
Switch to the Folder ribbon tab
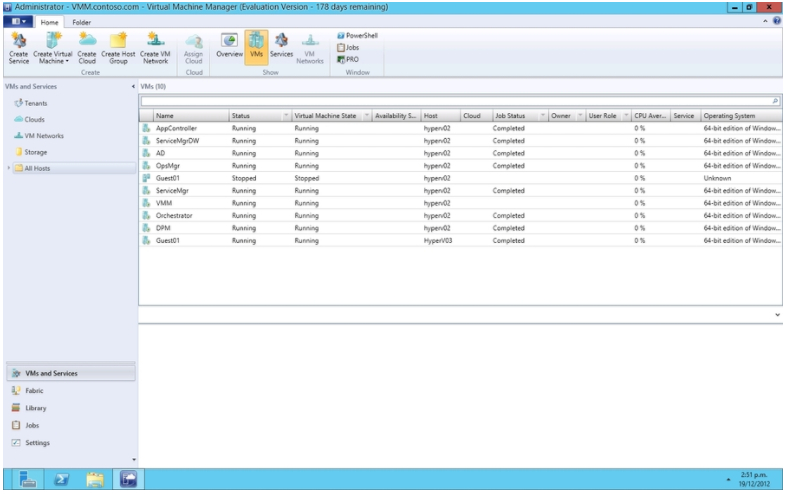81,23
